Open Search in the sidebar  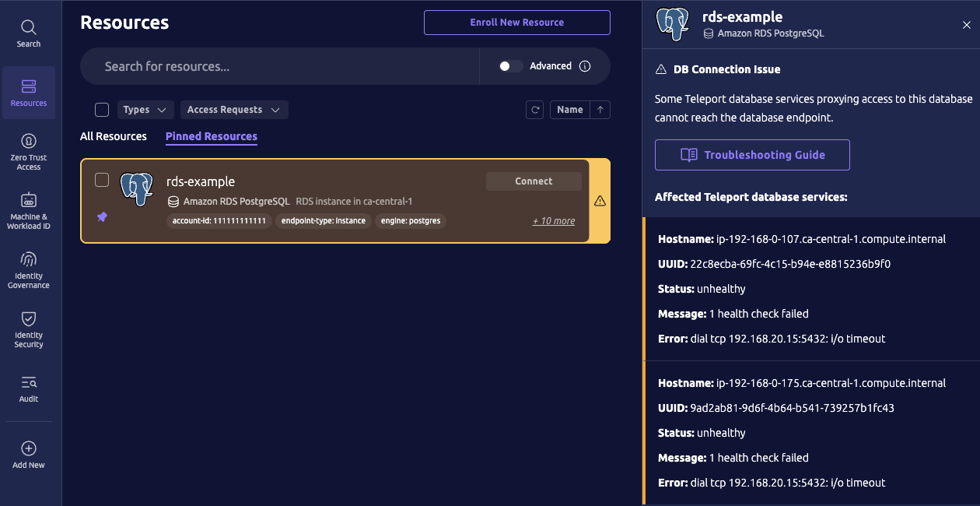click(x=29, y=34)
